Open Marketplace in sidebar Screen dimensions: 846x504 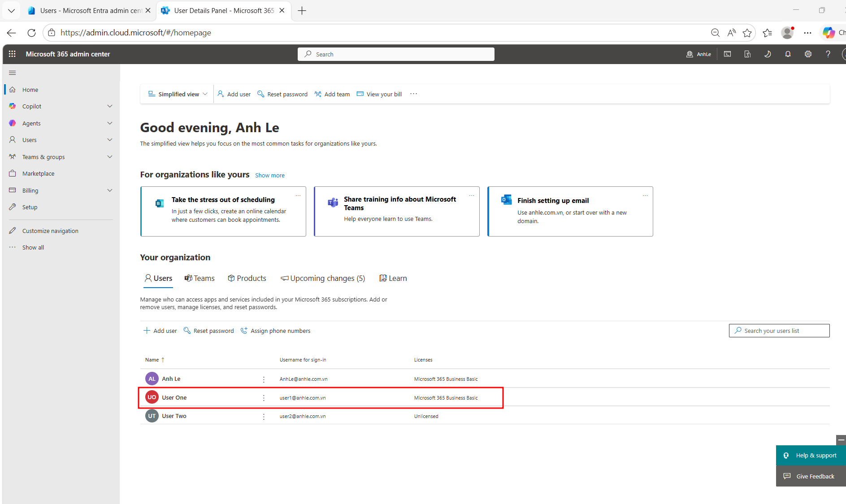pos(38,173)
